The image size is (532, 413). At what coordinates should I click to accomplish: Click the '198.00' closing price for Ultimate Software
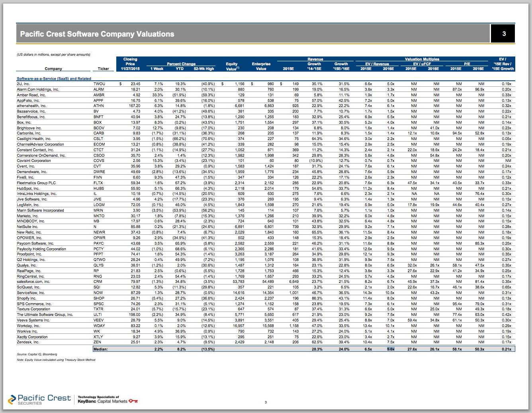pyautogui.click(x=135, y=315)
